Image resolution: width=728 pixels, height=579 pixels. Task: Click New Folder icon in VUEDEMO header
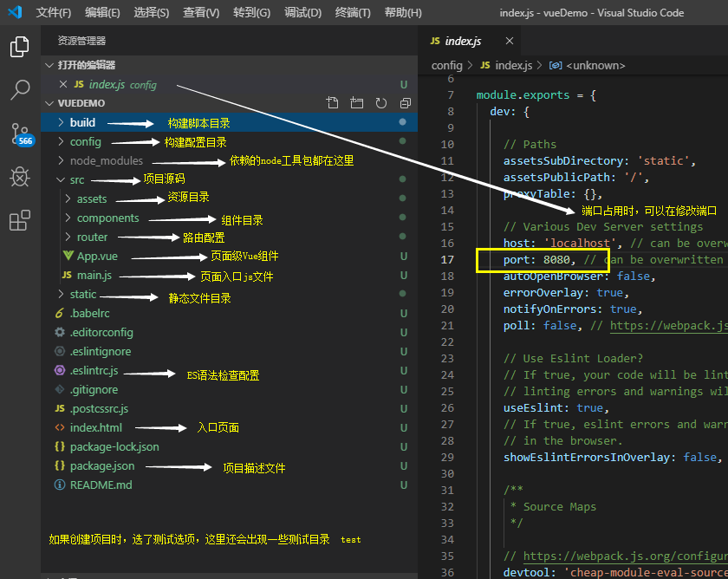pyautogui.click(x=356, y=102)
